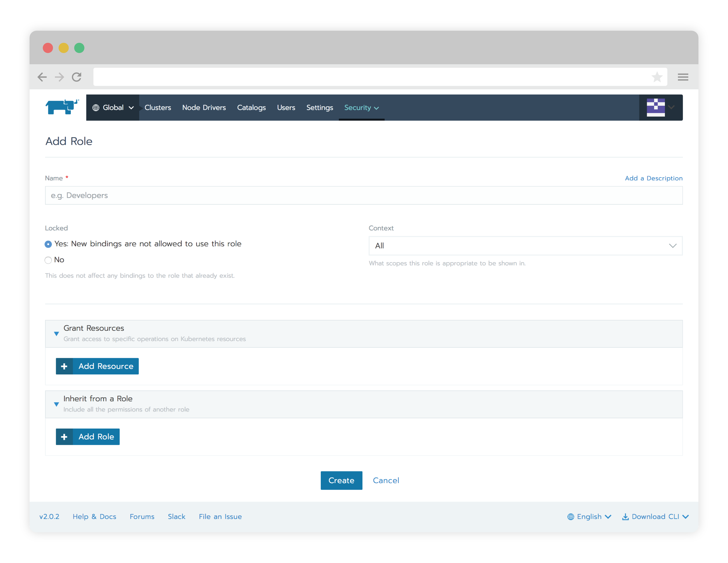Click the Add Resource button
The height and width of the screenshot is (563, 728).
(97, 366)
